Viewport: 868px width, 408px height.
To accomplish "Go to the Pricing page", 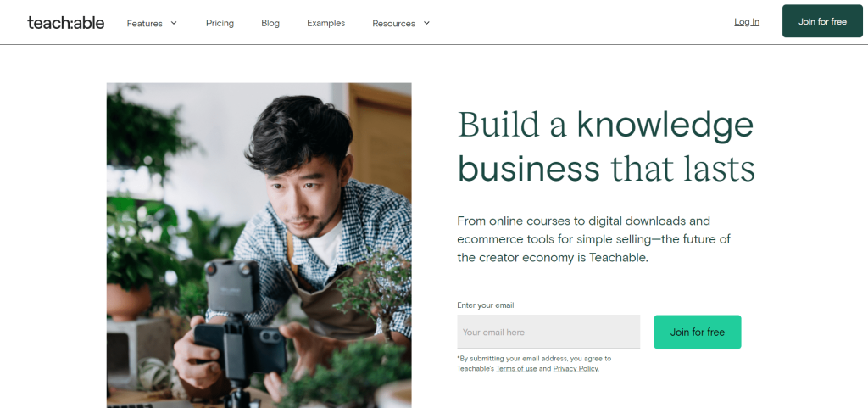I will pyautogui.click(x=220, y=23).
